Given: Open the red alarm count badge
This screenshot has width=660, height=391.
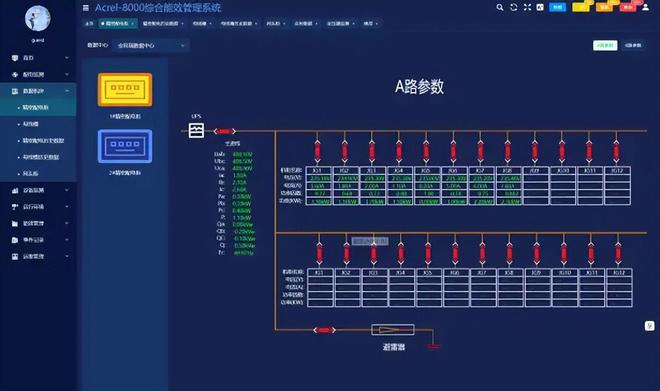Looking at the screenshot, I should point(628,7).
